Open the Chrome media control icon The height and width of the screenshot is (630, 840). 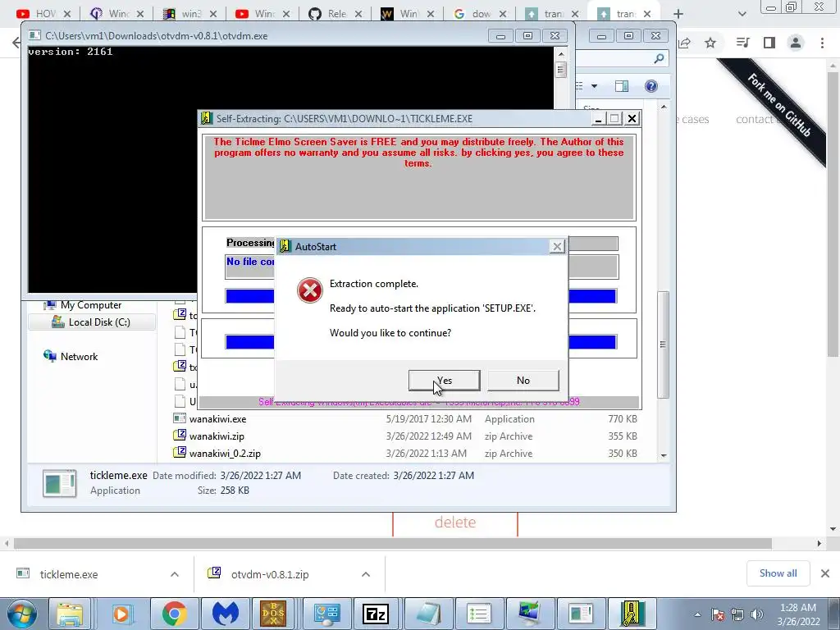(742, 43)
